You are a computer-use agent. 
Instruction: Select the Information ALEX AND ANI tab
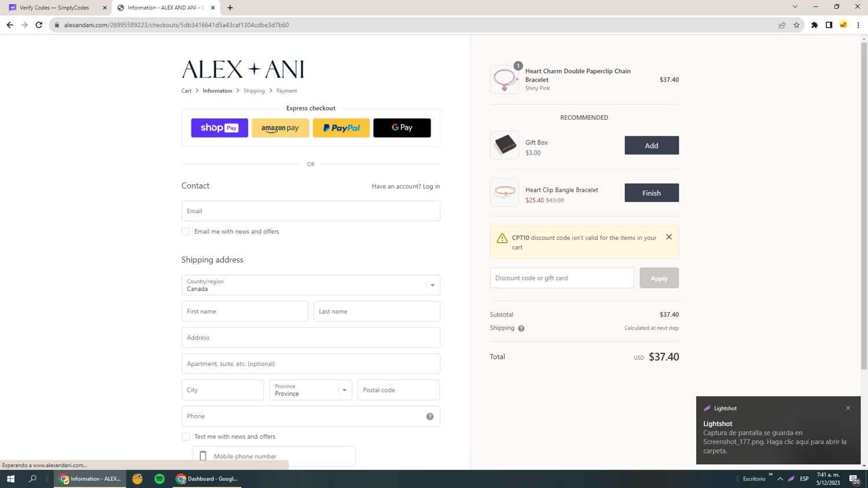click(x=165, y=8)
